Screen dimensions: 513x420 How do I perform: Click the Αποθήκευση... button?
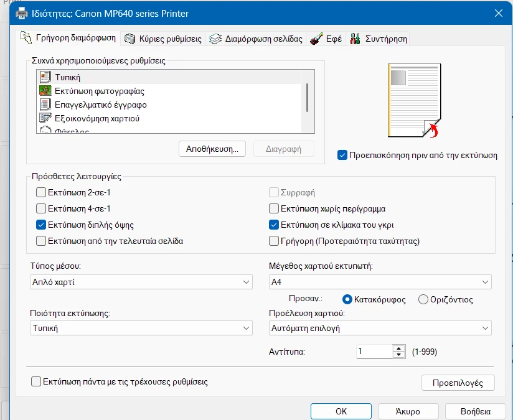[212, 149]
